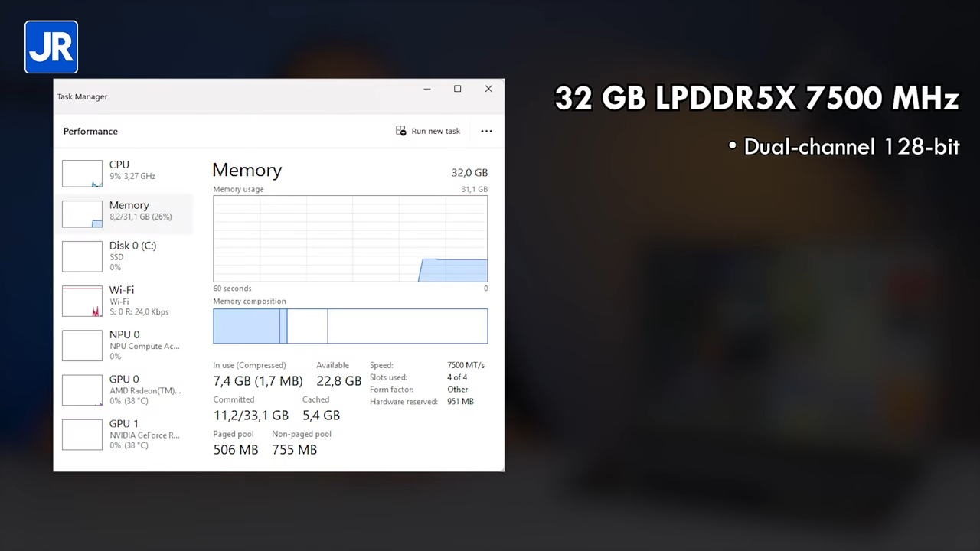This screenshot has width=980, height=551.
Task: Click the Run new task icon
Action: pyautogui.click(x=401, y=131)
